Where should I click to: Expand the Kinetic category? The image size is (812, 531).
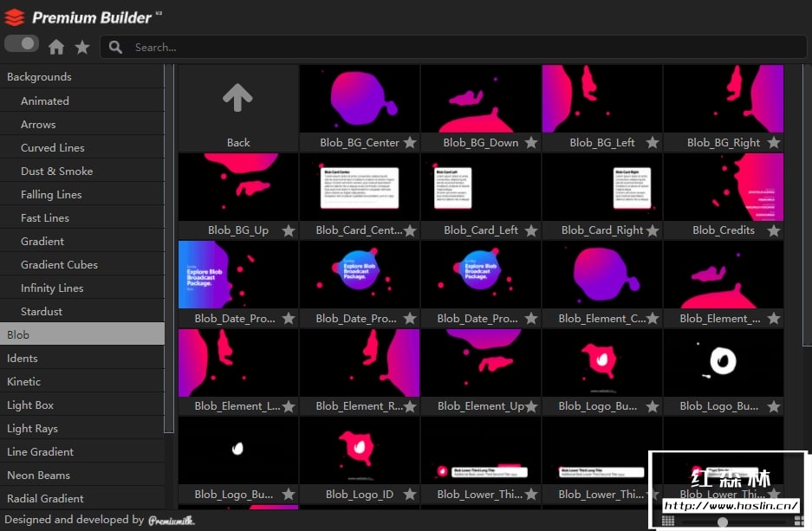point(24,382)
